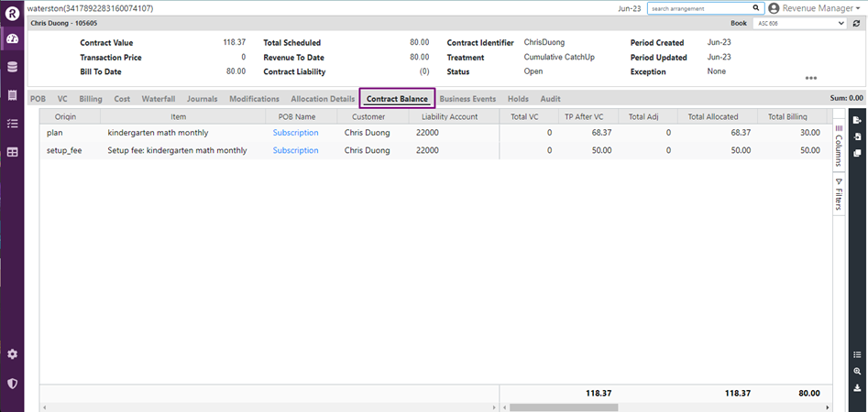Click the shield security icon in sidebar
The height and width of the screenshot is (412, 868).
[12, 384]
